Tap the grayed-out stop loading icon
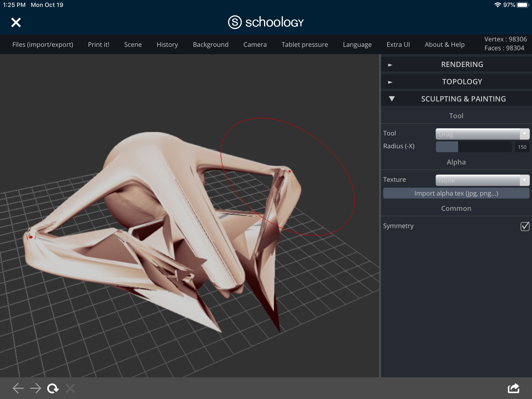This screenshot has height=399, width=532. (70, 388)
